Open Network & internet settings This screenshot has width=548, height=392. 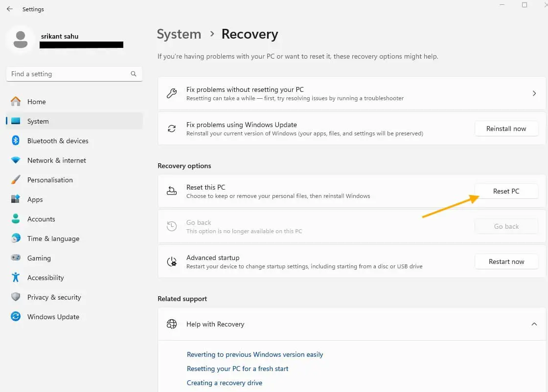pos(74,160)
